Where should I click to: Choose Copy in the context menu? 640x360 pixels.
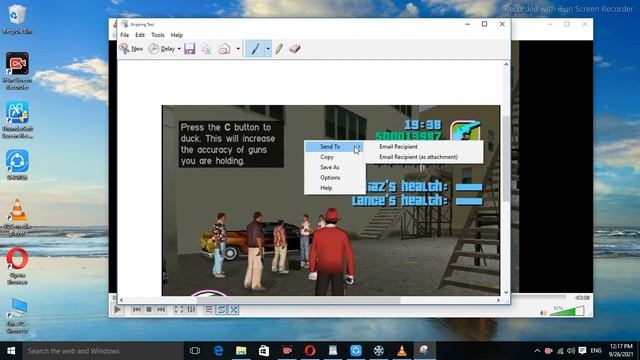(335, 157)
